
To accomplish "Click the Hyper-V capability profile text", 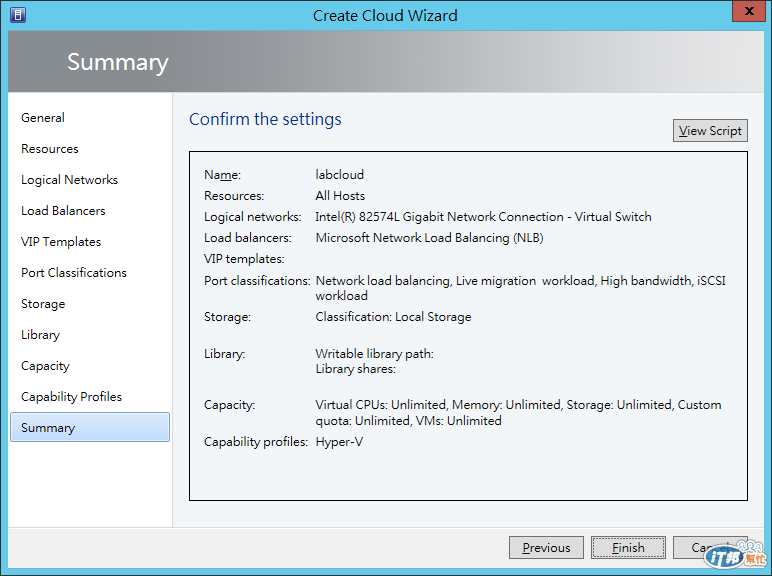I will tap(339, 441).
